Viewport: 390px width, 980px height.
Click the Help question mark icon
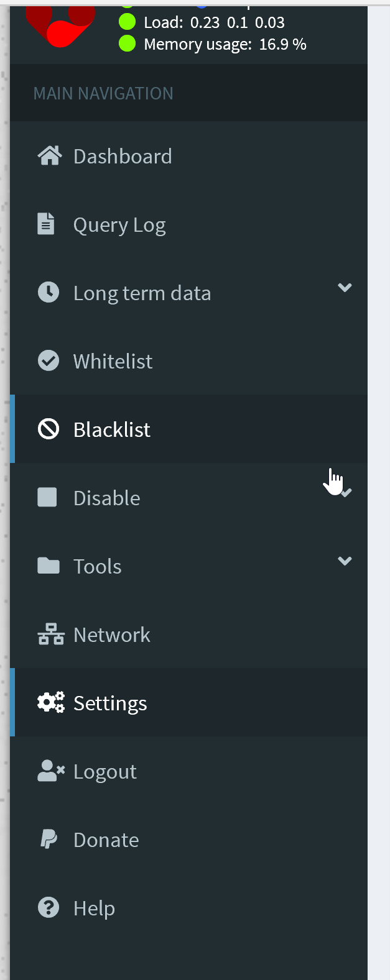[49, 907]
